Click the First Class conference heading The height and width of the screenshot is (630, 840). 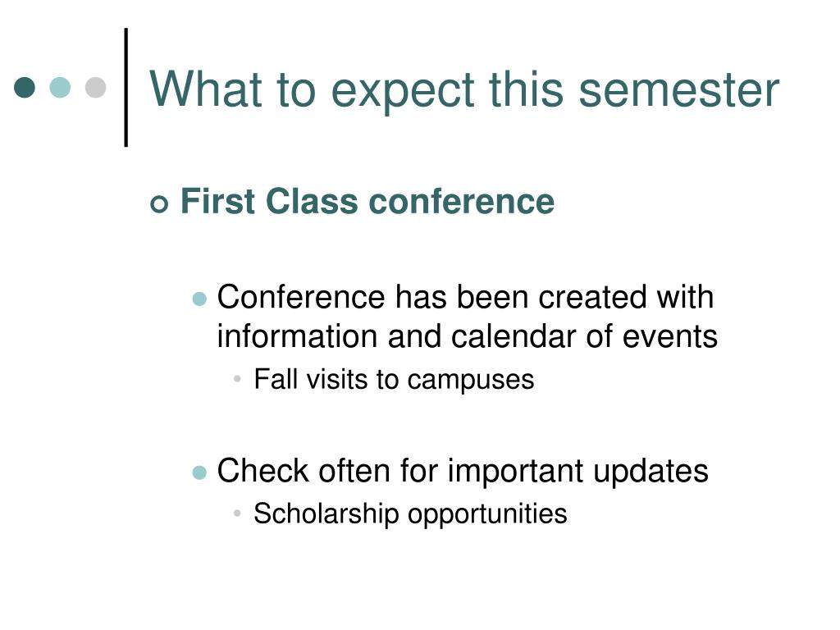click(x=367, y=202)
